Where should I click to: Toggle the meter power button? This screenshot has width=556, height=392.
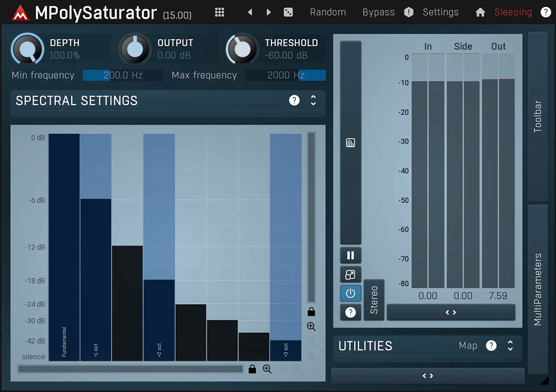[350, 293]
